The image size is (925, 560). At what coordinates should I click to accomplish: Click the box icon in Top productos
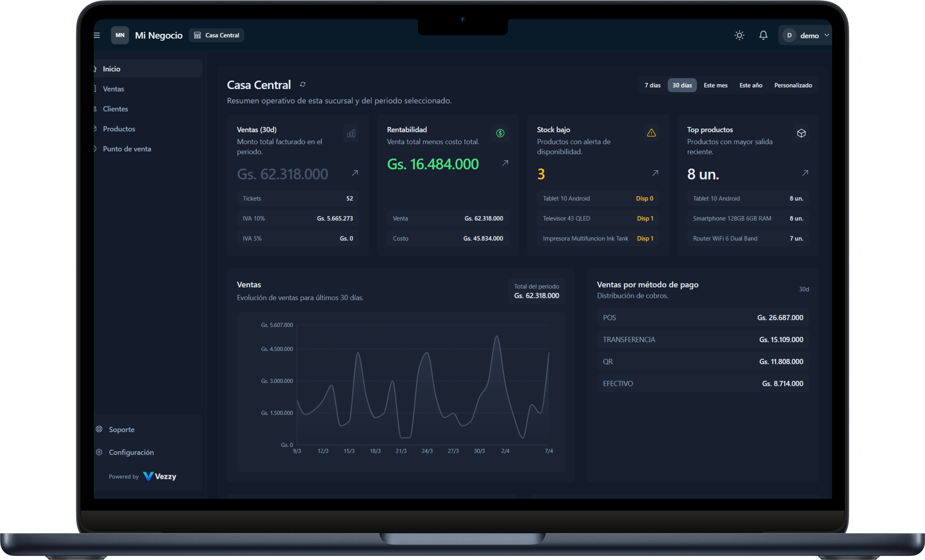tap(801, 133)
